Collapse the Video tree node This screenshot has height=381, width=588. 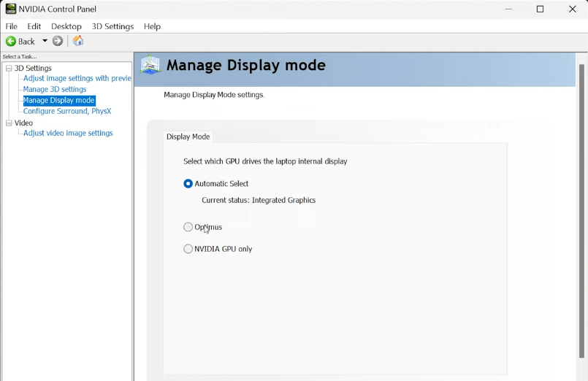click(9, 123)
